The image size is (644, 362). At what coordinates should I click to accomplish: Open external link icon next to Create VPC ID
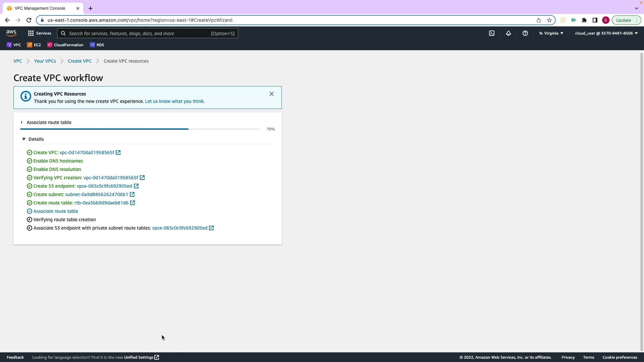[118, 153]
